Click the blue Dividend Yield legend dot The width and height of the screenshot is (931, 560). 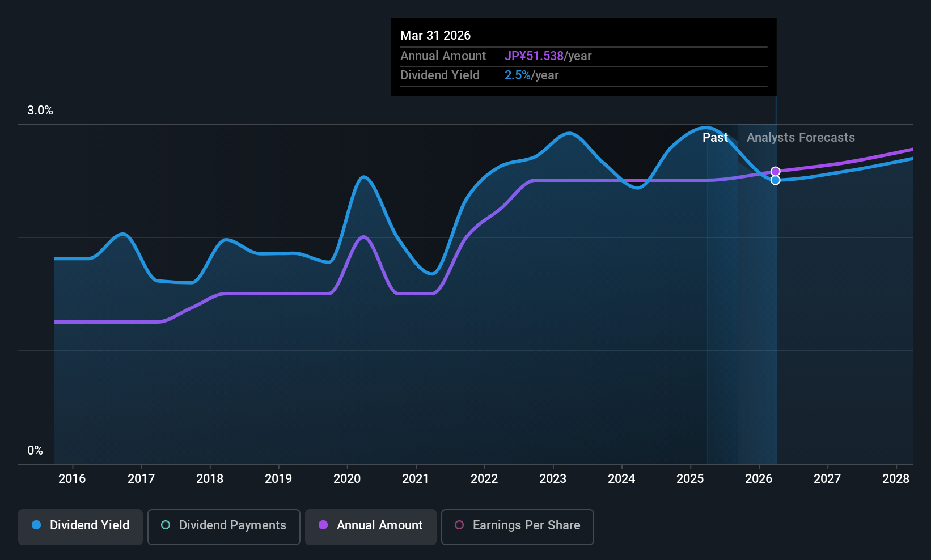[x=36, y=525]
